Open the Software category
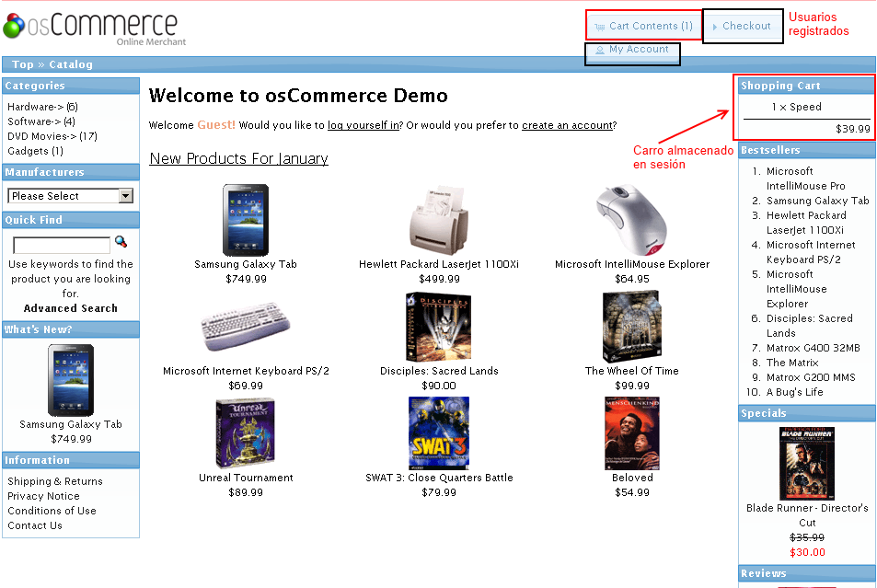Viewport: 877px width, 588px height. 33,121
